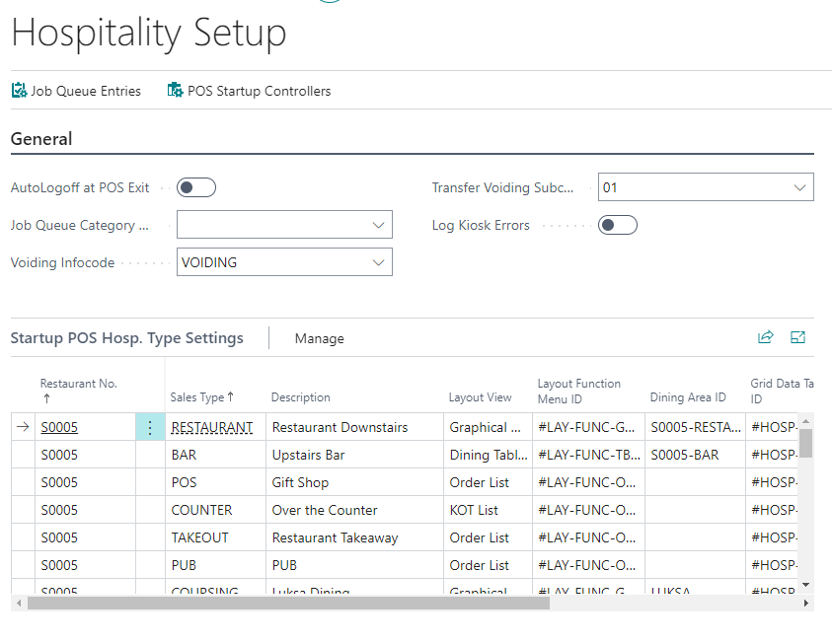The height and width of the screenshot is (644, 832).
Task: Click the Layout View column header
Action: [x=481, y=397]
